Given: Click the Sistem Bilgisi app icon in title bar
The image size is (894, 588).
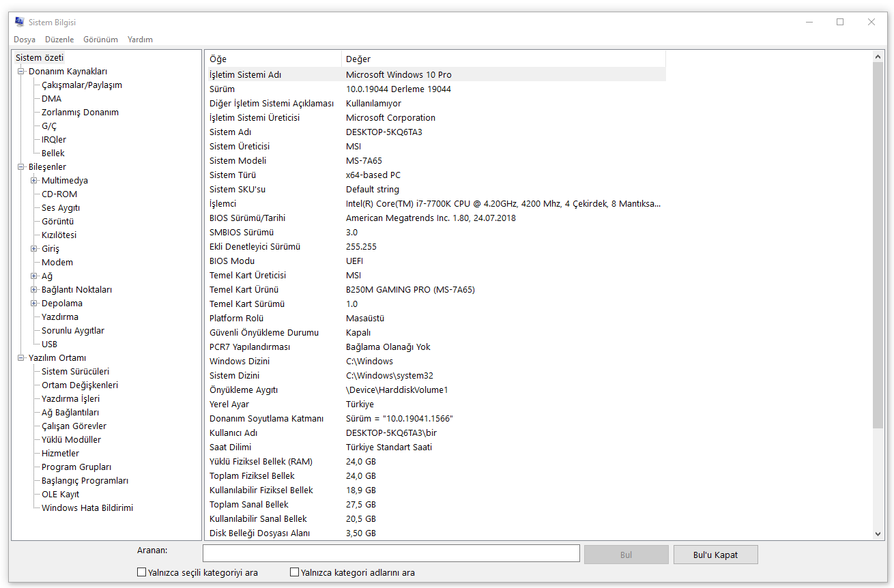Looking at the screenshot, I should click(x=19, y=22).
